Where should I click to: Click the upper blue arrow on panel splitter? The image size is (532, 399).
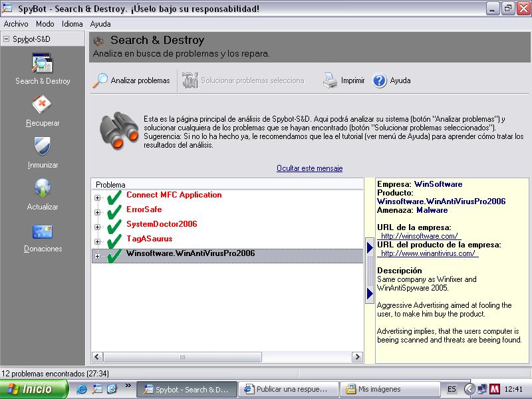(x=370, y=247)
